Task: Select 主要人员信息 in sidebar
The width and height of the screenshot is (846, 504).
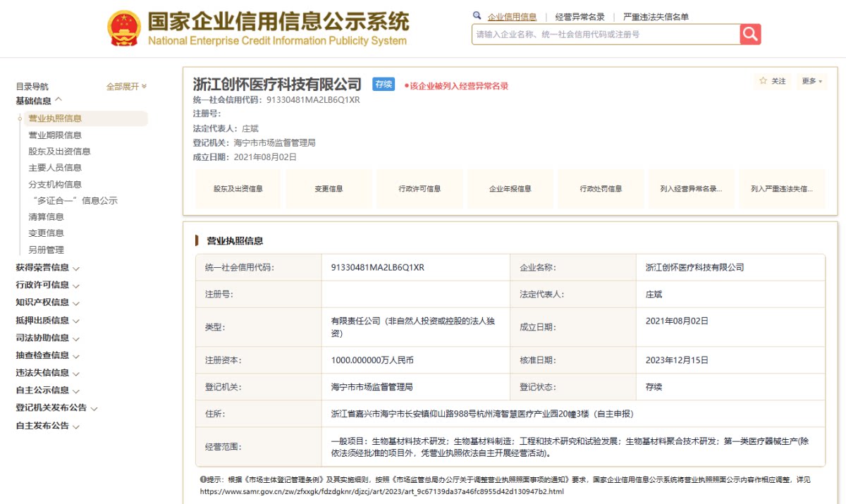Action: tap(55, 168)
